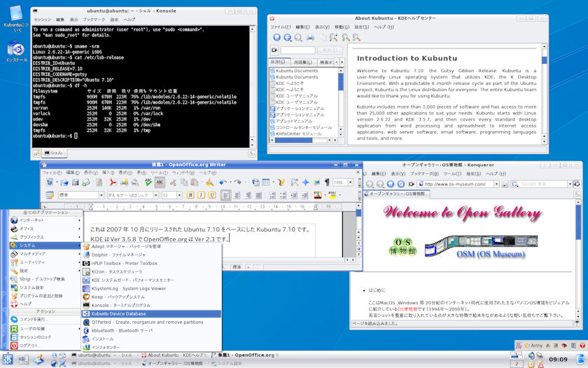The height and width of the screenshot is (368, 588).
Task: Click Styles and Formatting icon in Writer
Action: 50,196
